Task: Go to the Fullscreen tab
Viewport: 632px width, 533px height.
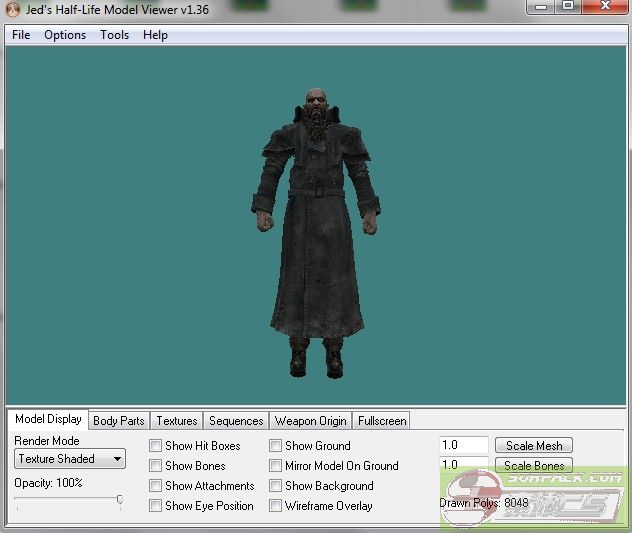Action: [381, 421]
